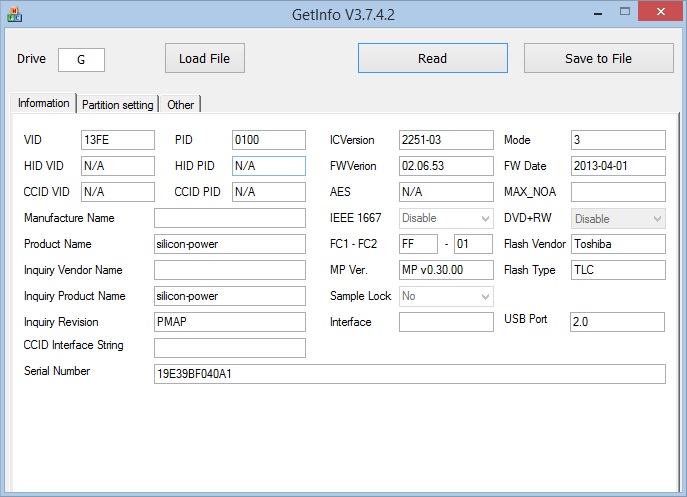Click the empty Interface field
Viewport: 687px width, 497px height.
(x=446, y=322)
